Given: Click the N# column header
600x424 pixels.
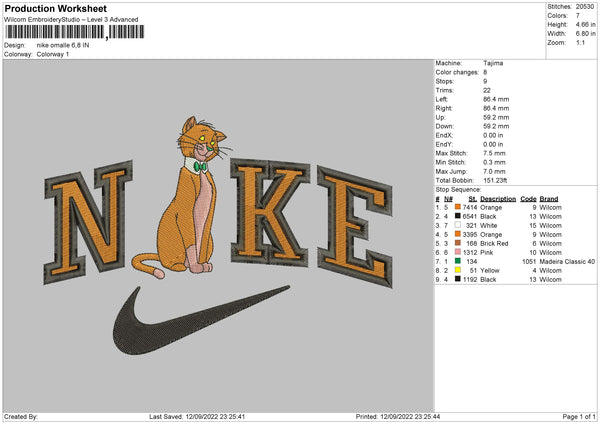Looking at the screenshot, I should tap(448, 199).
